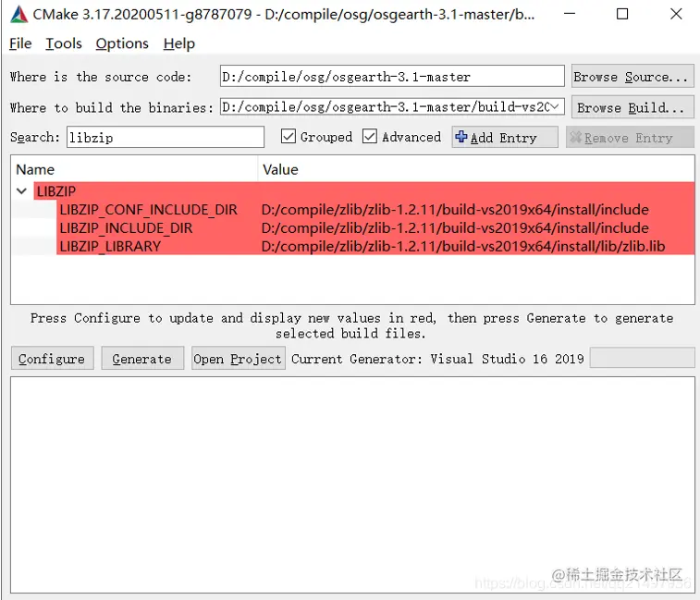Click the value of LIBZIP_INCLUDE_DIR
This screenshot has height=600, width=700.
click(x=455, y=227)
